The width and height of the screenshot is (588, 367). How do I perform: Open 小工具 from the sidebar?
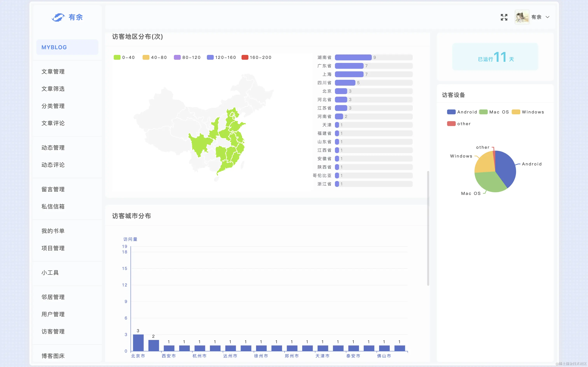coord(50,273)
